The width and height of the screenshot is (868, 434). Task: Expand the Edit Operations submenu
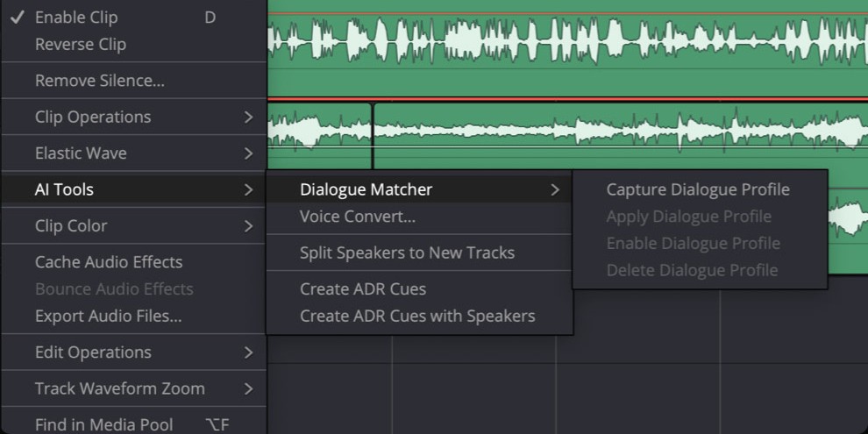(x=93, y=352)
